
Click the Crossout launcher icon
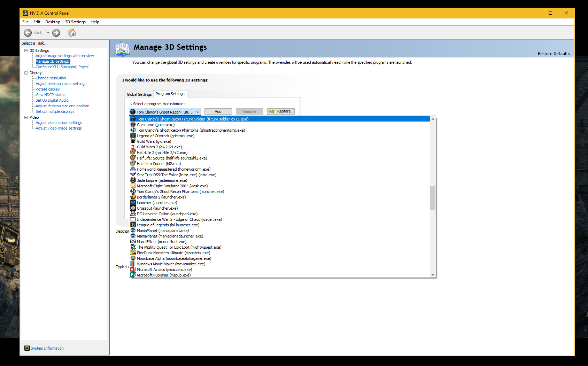[133, 208]
